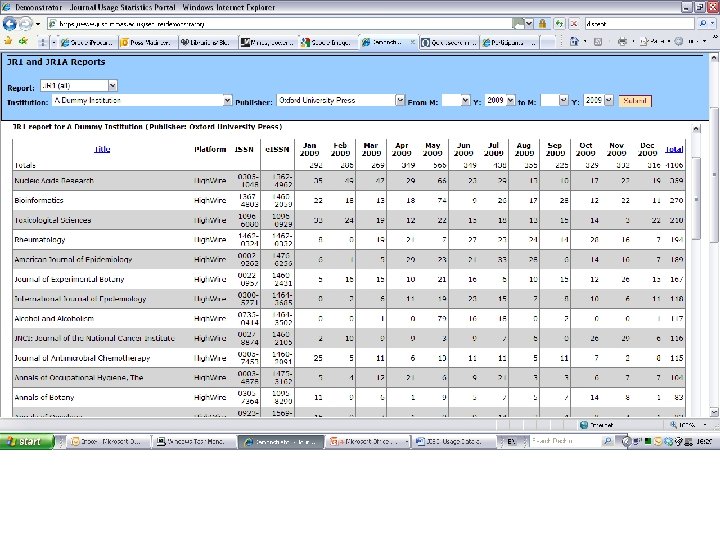Viewport: 720px width, 540px height.
Task: Open the Report dropdown showing JR1 (all)
Action: tap(79, 85)
